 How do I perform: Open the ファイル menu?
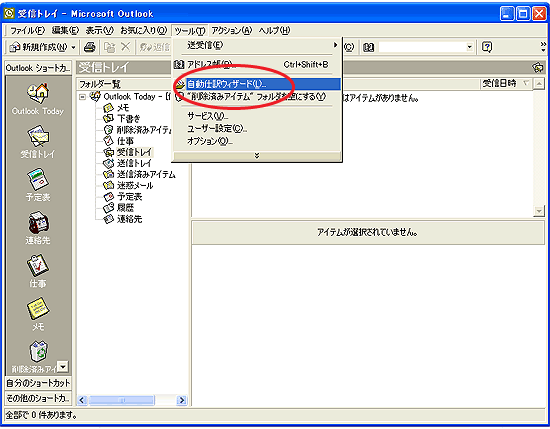pyautogui.click(x=27, y=31)
